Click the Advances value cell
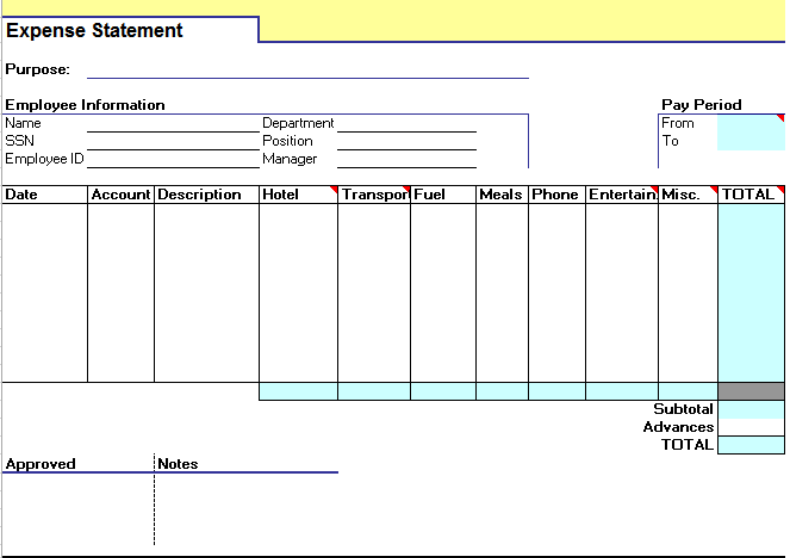The image size is (790, 558). pyautogui.click(x=751, y=427)
